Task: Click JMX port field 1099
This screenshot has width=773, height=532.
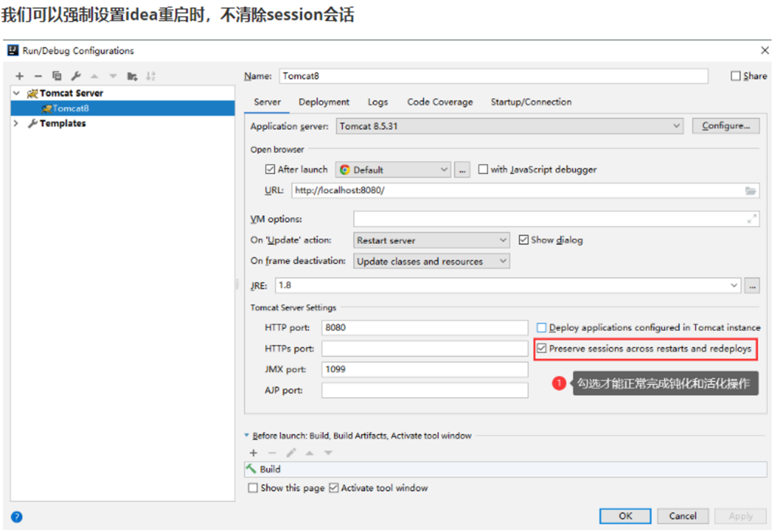Action: pos(425,369)
